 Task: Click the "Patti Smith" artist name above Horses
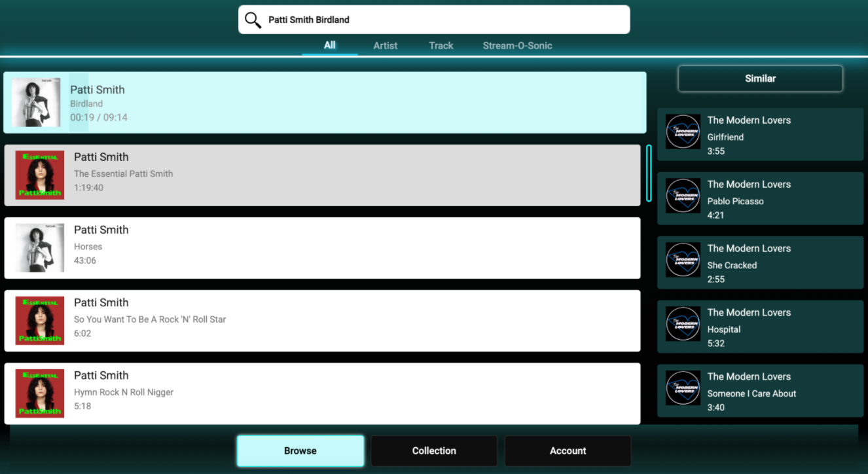pyautogui.click(x=101, y=230)
